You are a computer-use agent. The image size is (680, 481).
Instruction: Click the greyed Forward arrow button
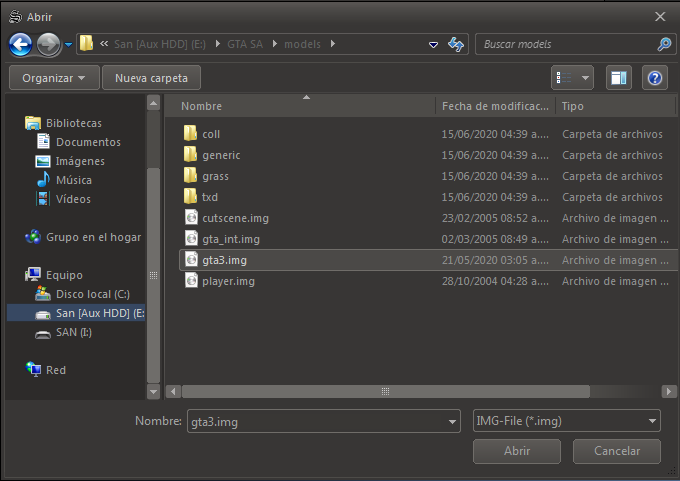click(x=48, y=44)
